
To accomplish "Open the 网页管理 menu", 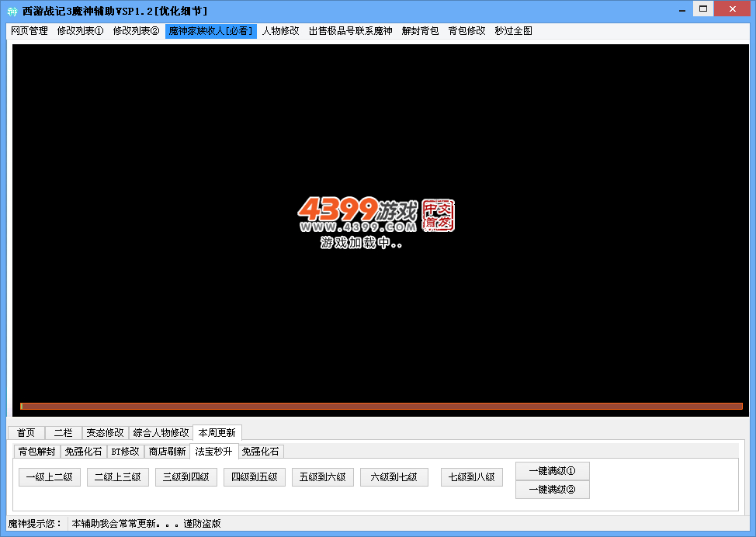I will [29, 31].
